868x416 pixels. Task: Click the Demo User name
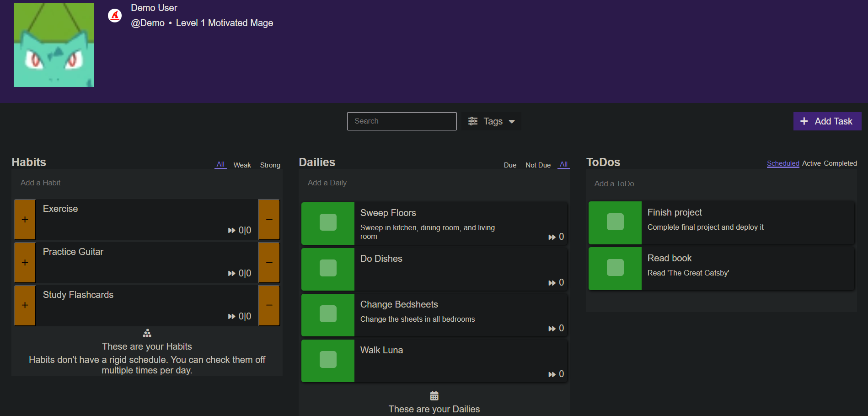(x=154, y=8)
